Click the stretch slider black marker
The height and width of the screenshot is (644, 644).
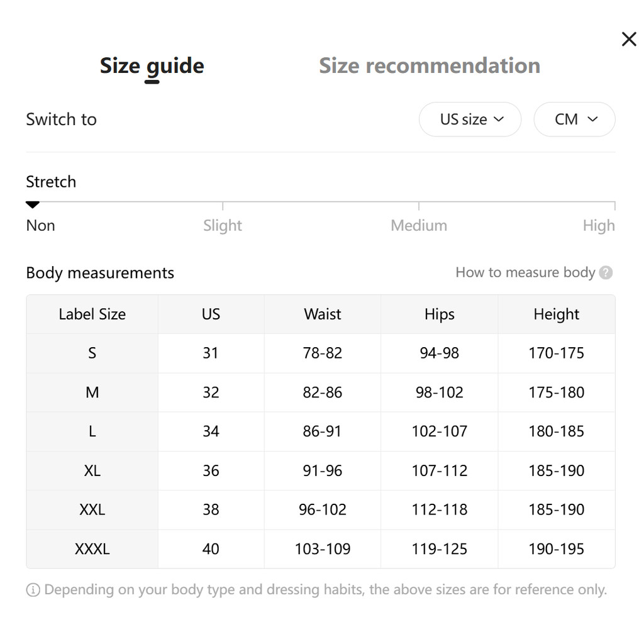[x=33, y=204]
